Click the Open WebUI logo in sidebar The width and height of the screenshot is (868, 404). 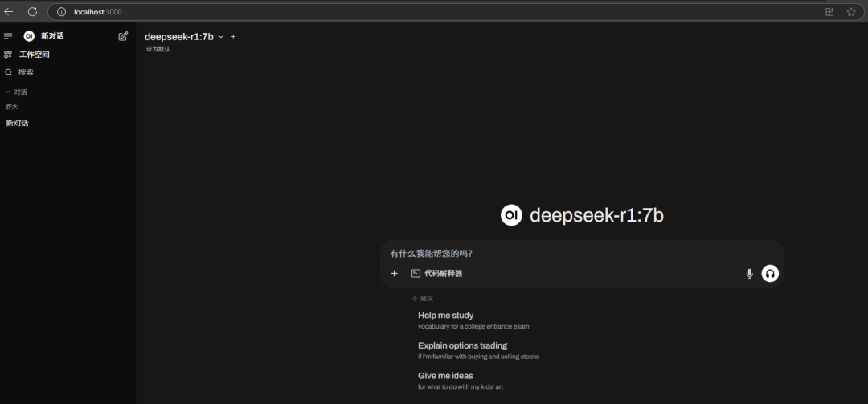pos(29,36)
